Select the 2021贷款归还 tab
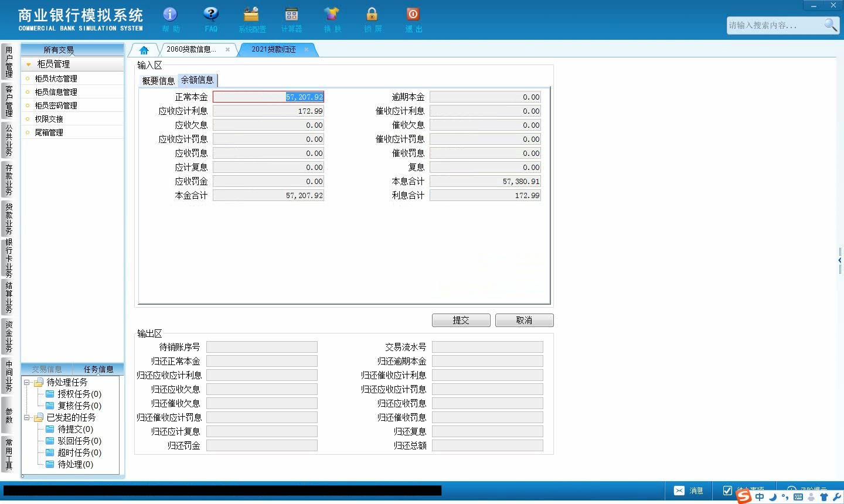Image resolution: width=844 pixels, height=504 pixels. (274, 50)
